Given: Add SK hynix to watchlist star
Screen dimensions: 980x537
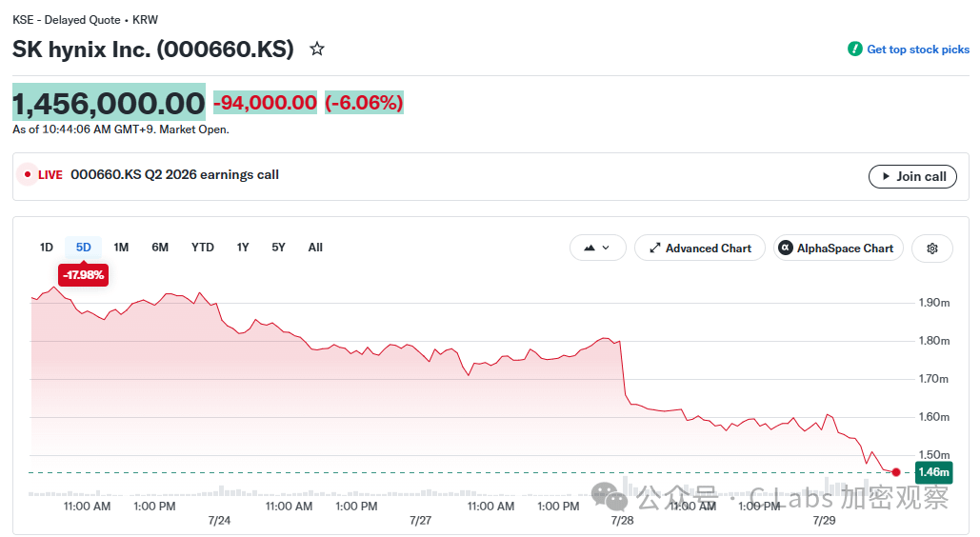Looking at the screenshot, I should tap(317, 49).
